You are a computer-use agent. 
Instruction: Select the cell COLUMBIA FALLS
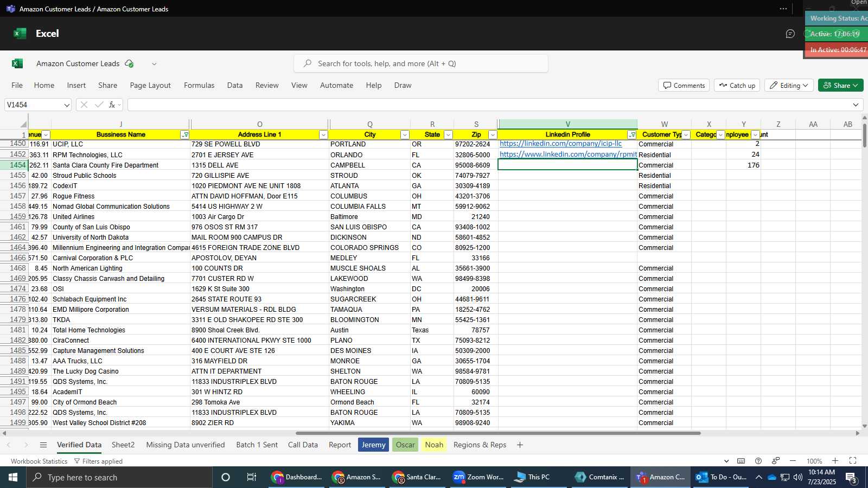369,207
